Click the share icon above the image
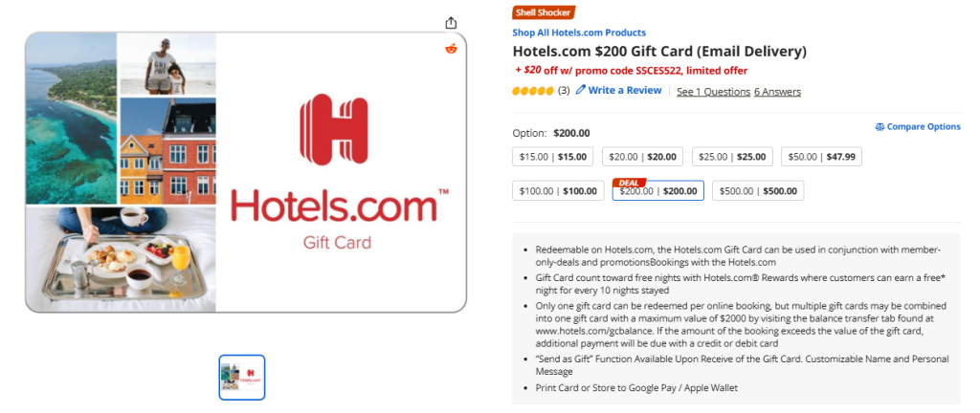The image size is (980, 413). [x=451, y=23]
